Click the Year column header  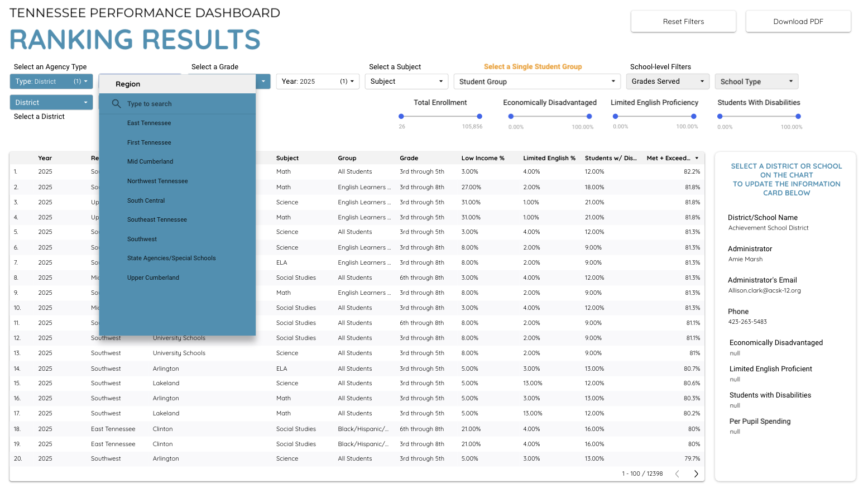(45, 158)
